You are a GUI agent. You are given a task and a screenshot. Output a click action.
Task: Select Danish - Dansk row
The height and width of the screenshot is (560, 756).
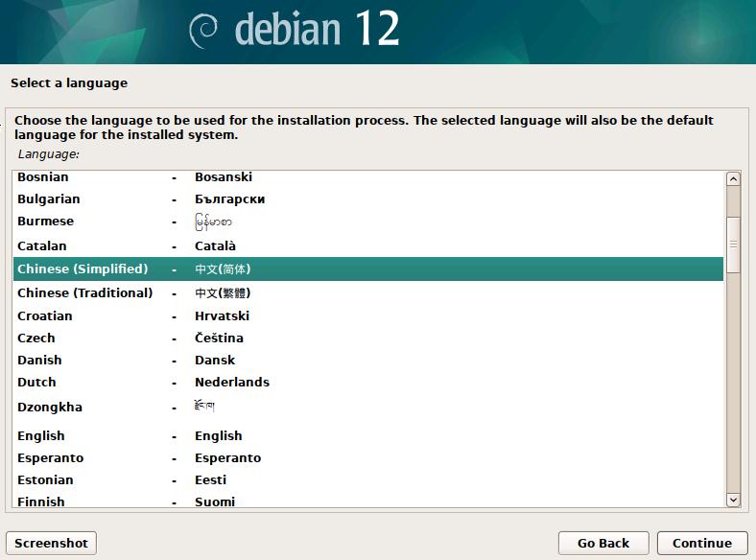click(367, 361)
